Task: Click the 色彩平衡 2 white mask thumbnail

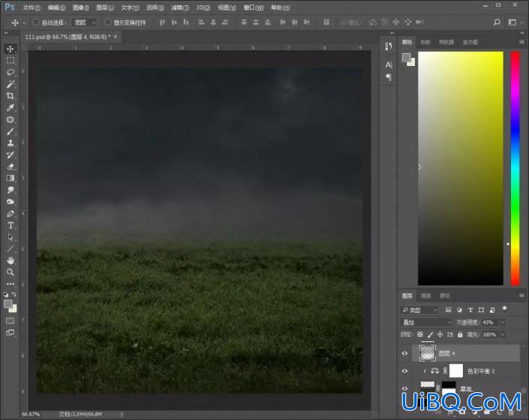Action: (x=456, y=370)
